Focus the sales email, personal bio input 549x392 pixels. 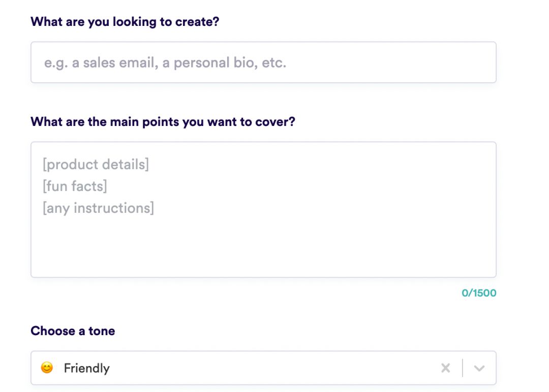(x=263, y=62)
